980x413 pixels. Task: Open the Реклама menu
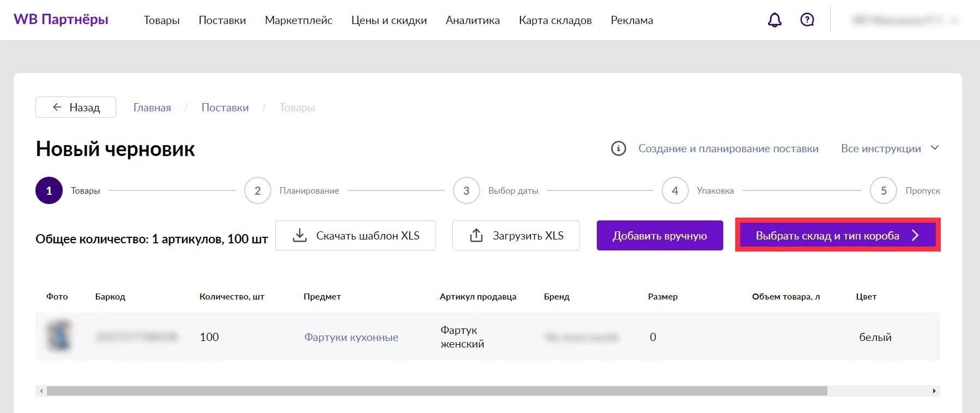[632, 20]
